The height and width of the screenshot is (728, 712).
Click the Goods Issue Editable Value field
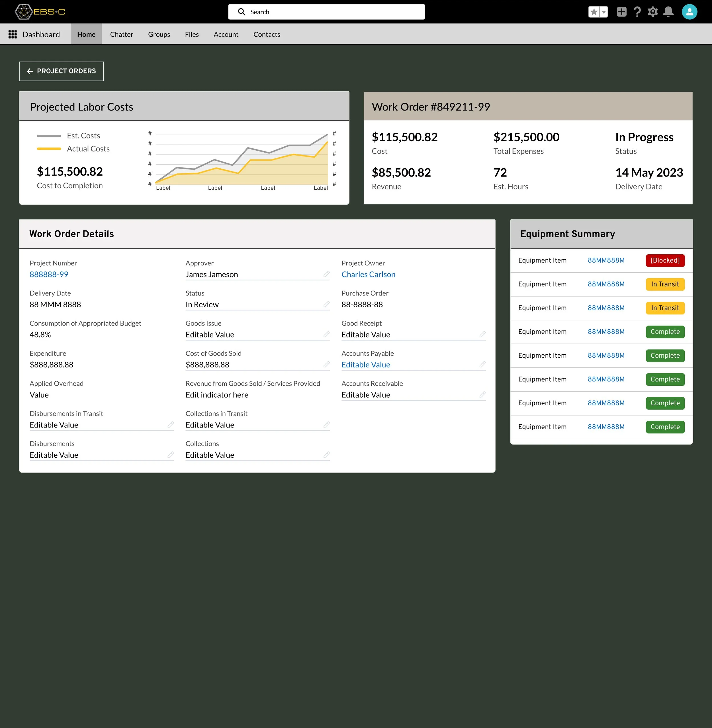tap(258, 335)
